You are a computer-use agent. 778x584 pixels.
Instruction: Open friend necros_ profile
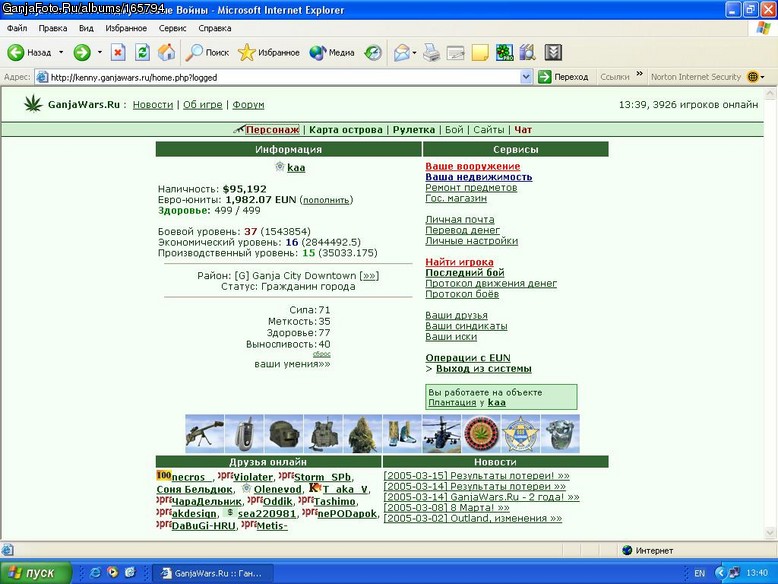[192, 477]
